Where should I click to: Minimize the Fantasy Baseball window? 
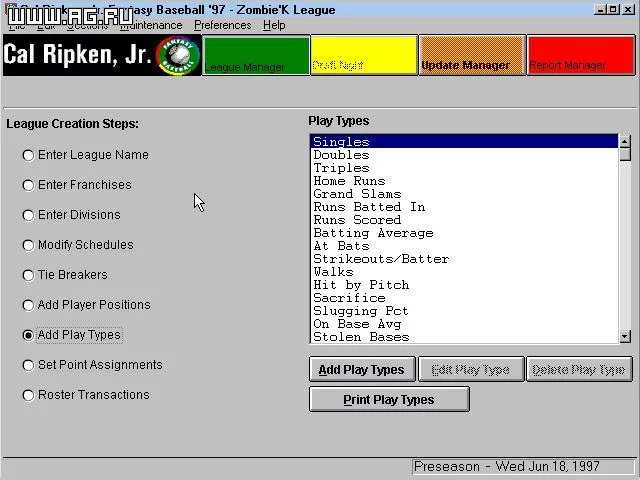(x=600, y=9)
